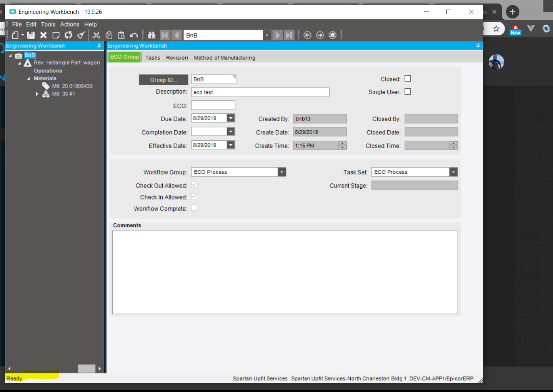Collapse the Materials tree node
Image resolution: width=553 pixels, height=392 pixels.
[28, 79]
